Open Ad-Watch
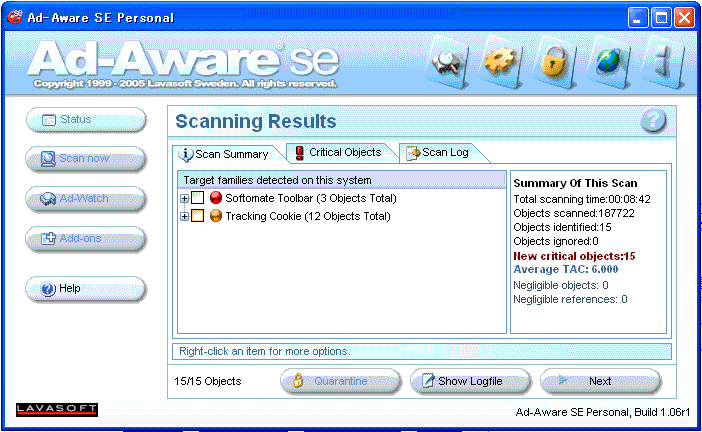 (86, 198)
